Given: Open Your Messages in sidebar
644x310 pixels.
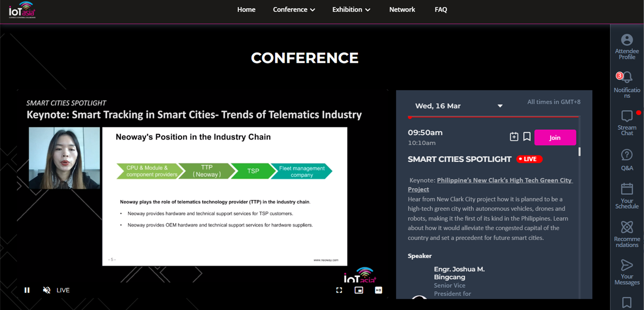Looking at the screenshot, I should click(x=627, y=265).
